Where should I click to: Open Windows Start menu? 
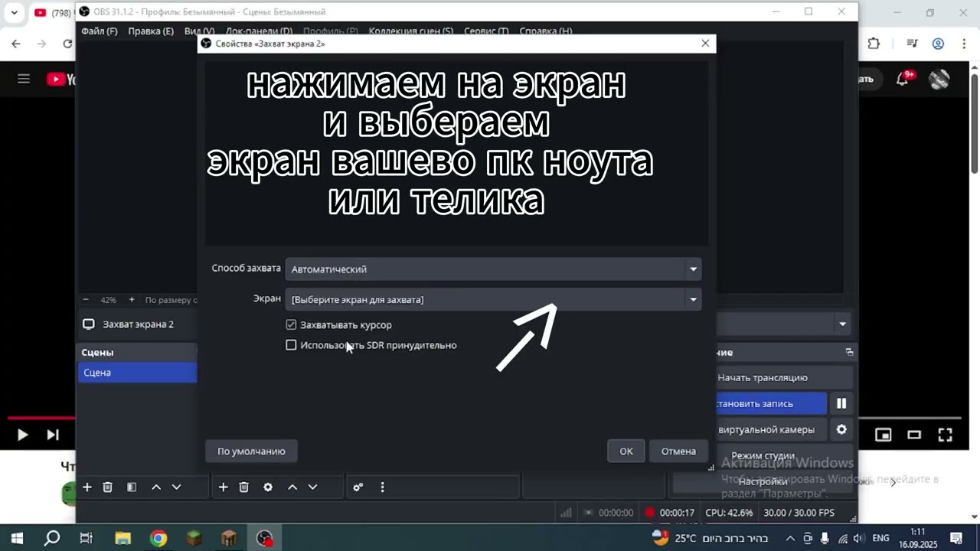click(x=17, y=538)
